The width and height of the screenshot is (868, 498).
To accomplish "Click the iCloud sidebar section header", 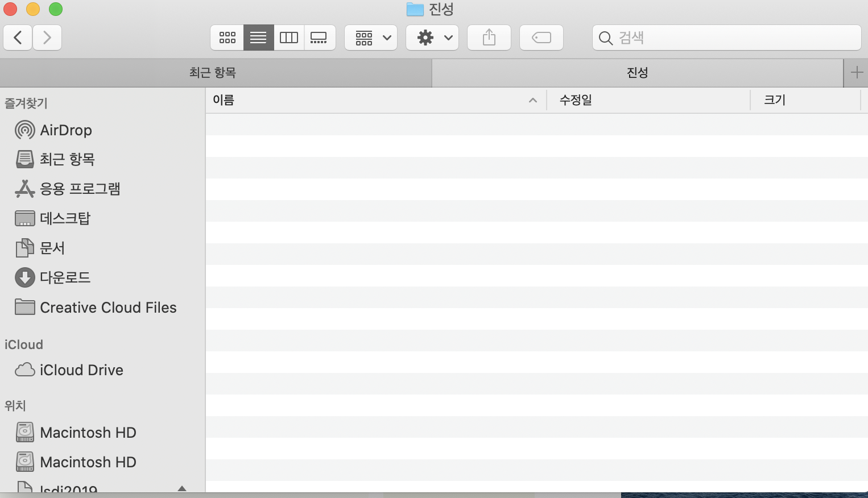I will click(x=24, y=345).
